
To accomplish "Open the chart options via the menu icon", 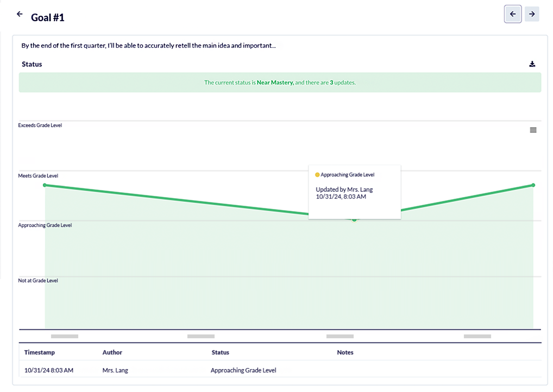I will pos(533,130).
